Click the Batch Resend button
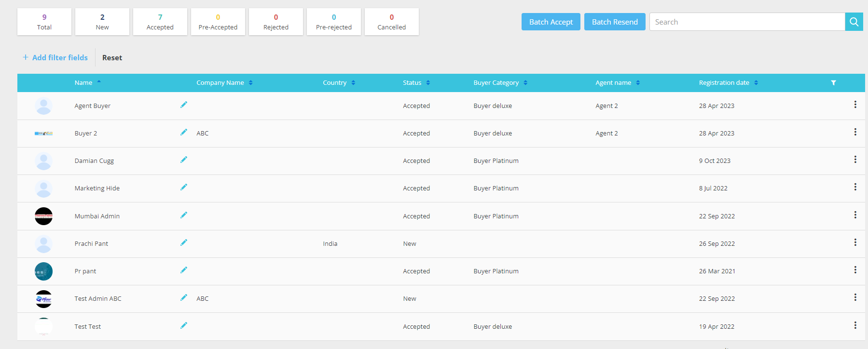This screenshot has width=868, height=349. click(615, 22)
